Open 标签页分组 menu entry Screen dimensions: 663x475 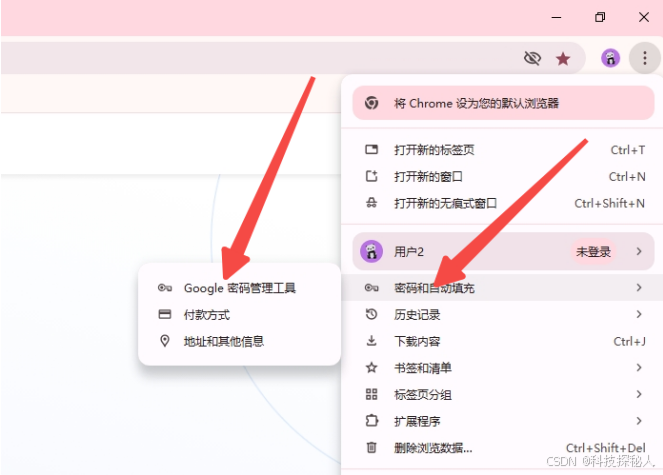[x=501, y=394]
